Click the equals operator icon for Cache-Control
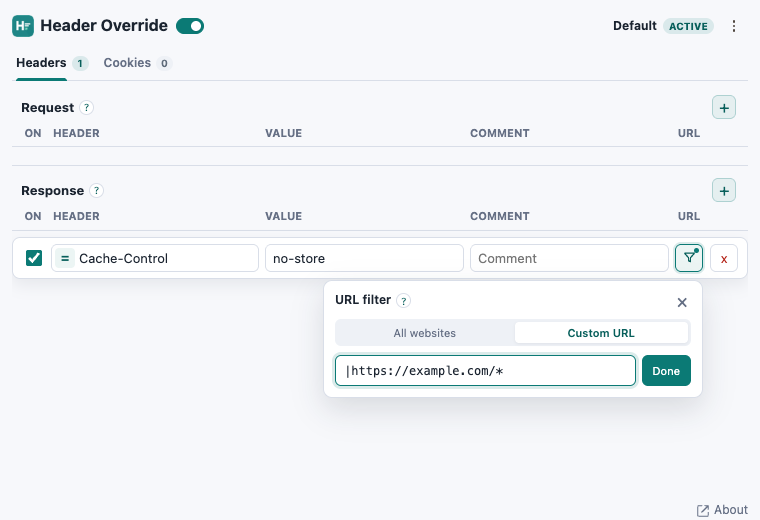This screenshot has height=520, width=760. (x=64, y=258)
